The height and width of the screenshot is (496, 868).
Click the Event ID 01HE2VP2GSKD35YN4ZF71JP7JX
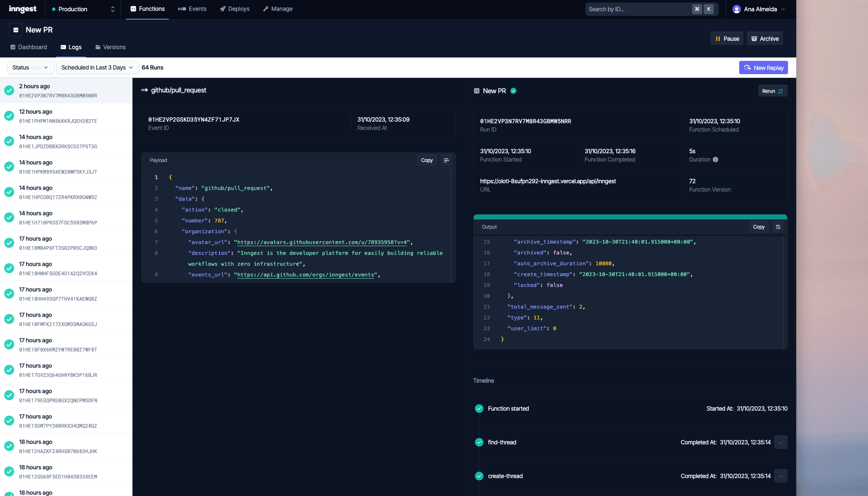coord(194,120)
